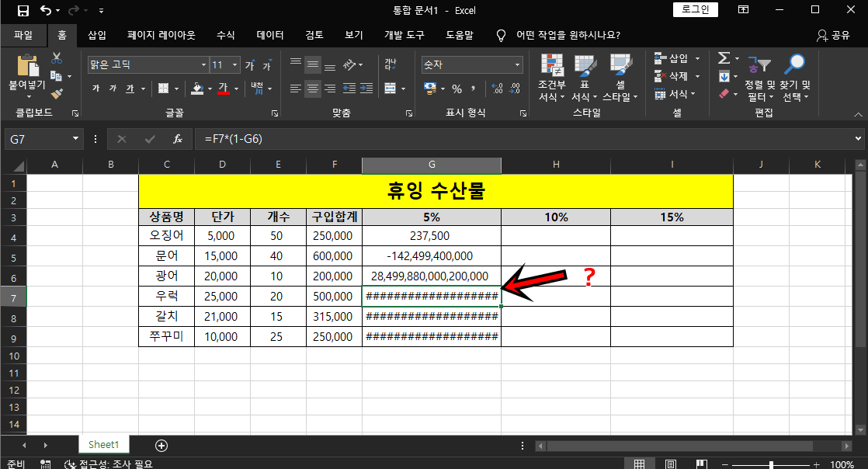The width and height of the screenshot is (868, 469).
Task: Open the number format dropdown (숫자)
Action: coord(518,64)
